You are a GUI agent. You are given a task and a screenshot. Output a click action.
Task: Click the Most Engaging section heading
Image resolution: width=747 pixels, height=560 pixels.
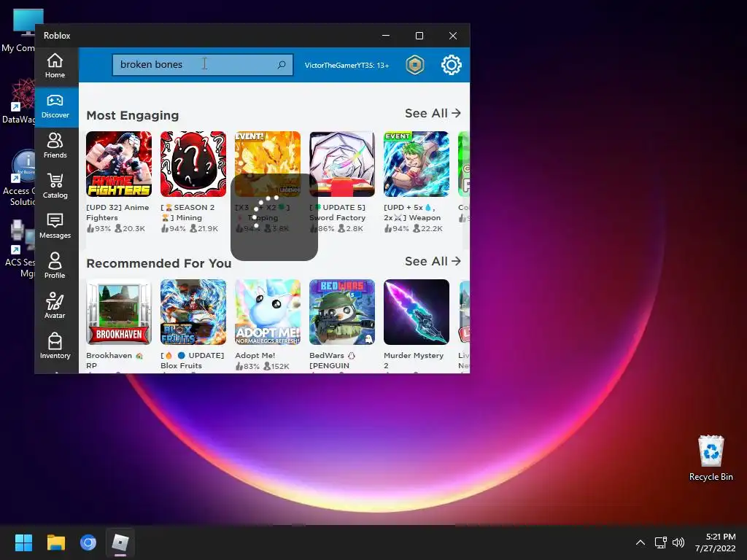coord(133,115)
